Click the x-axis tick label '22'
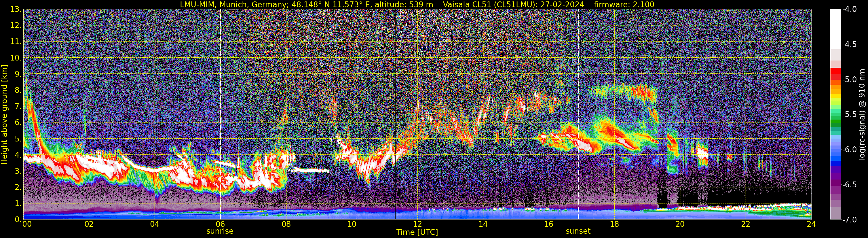Viewport: 868px width, 238px height. click(746, 224)
